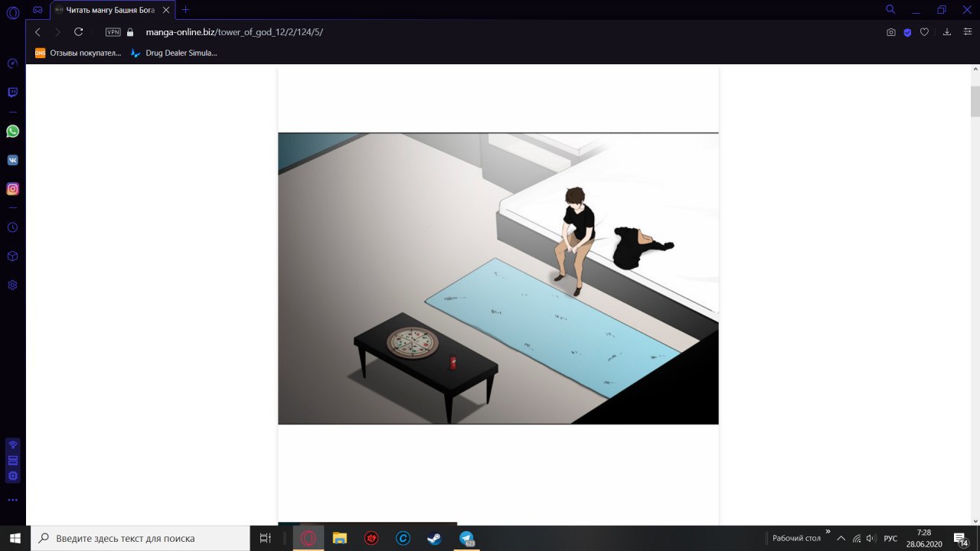The width and height of the screenshot is (980, 551).
Task: Toggle the VPN badge in address bar
Action: tap(113, 32)
